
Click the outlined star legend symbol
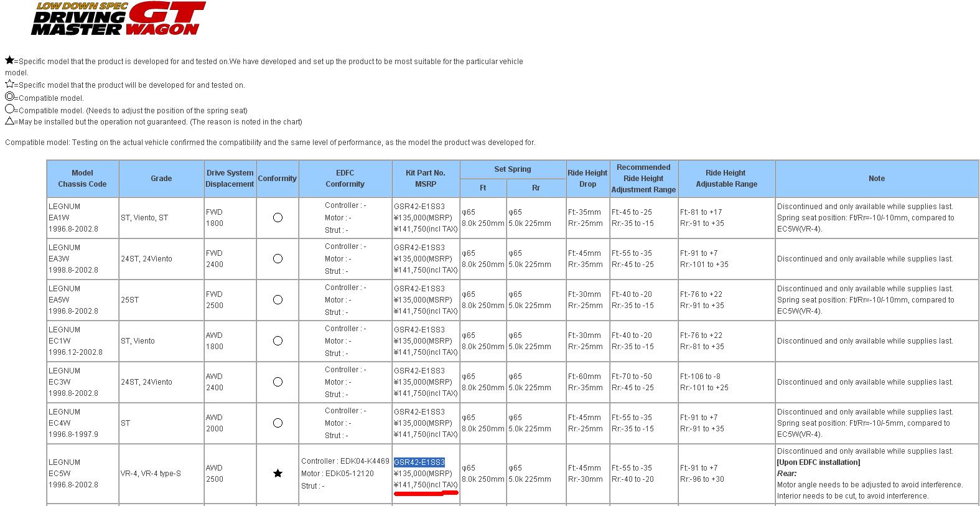9,84
